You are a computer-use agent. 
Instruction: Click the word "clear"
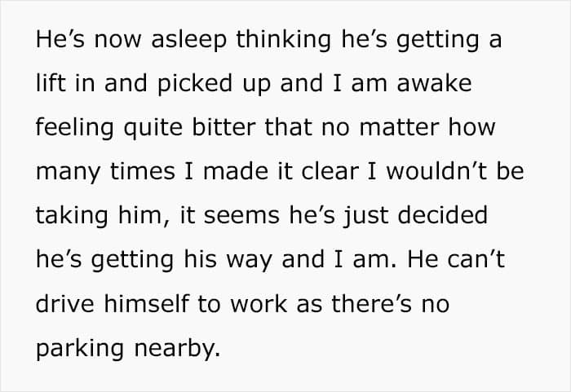330,171
